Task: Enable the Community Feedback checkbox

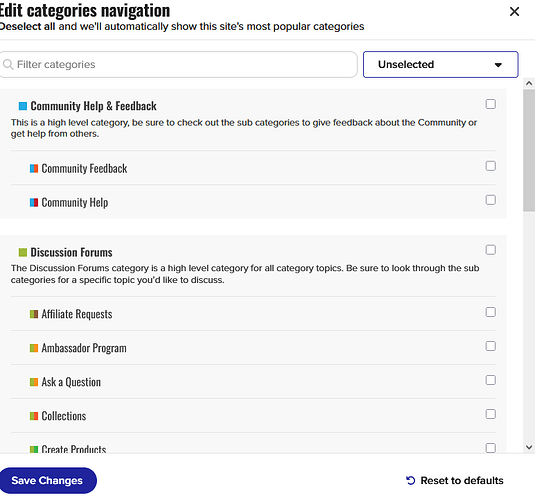Action: (x=491, y=166)
